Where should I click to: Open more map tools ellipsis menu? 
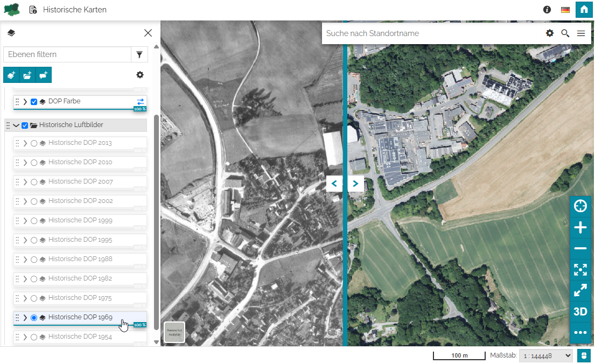pos(580,332)
